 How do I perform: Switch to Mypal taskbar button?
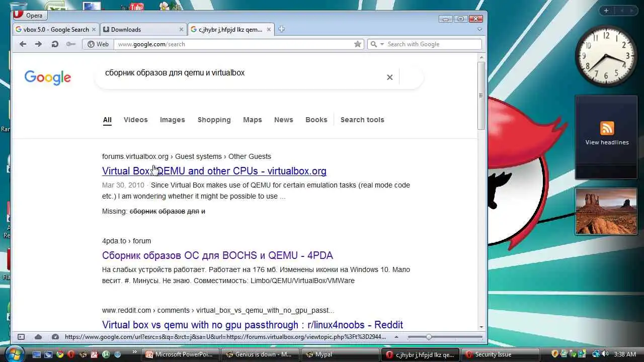(340, 354)
